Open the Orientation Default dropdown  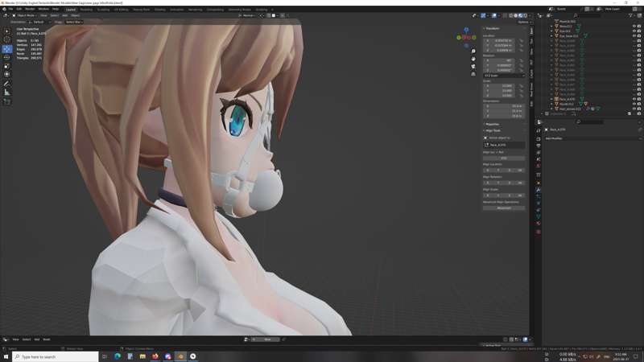39,23
